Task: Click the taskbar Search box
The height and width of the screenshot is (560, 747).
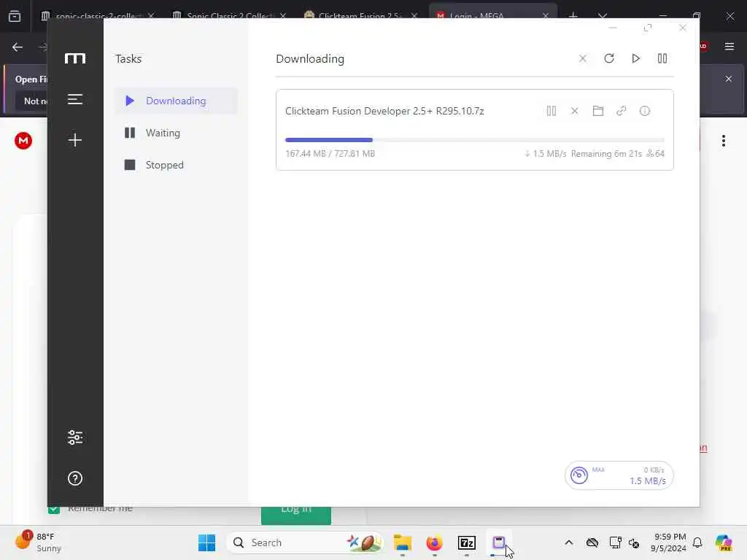Action: tap(304, 542)
